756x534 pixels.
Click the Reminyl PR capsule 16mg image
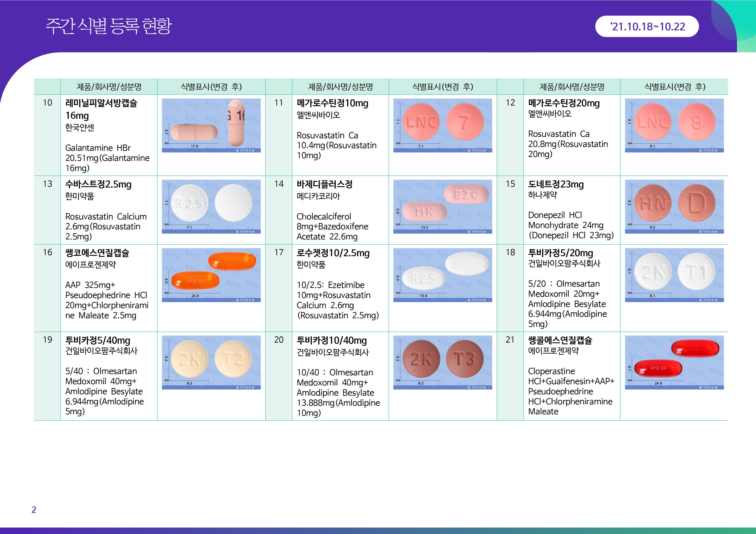pos(211,125)
